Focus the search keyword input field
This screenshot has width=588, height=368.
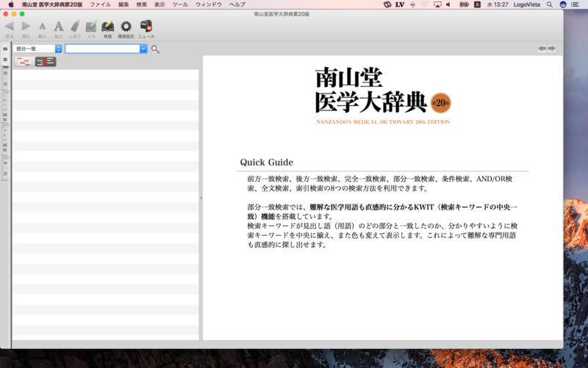(102, 49)
